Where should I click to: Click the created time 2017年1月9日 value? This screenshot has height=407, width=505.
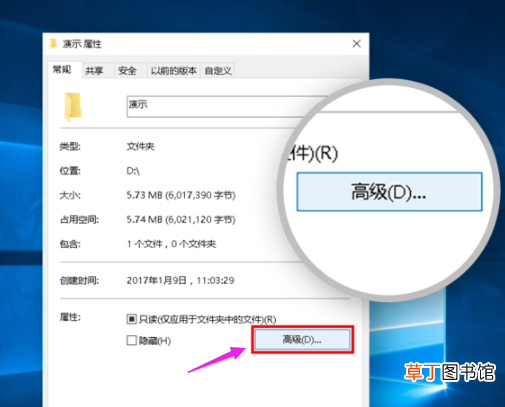click(180, 281)
